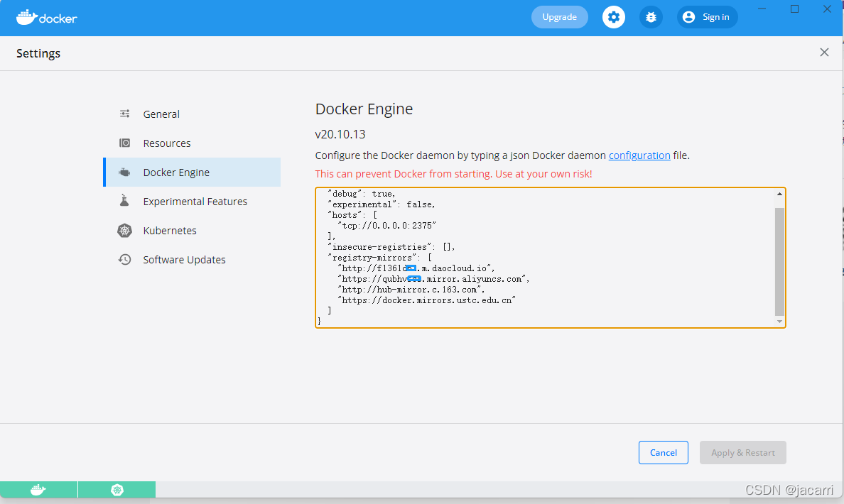Click the Docker whale status icon at bottom
The height and width of the screenshot is (504, 844).
click(x=38, y=490)
